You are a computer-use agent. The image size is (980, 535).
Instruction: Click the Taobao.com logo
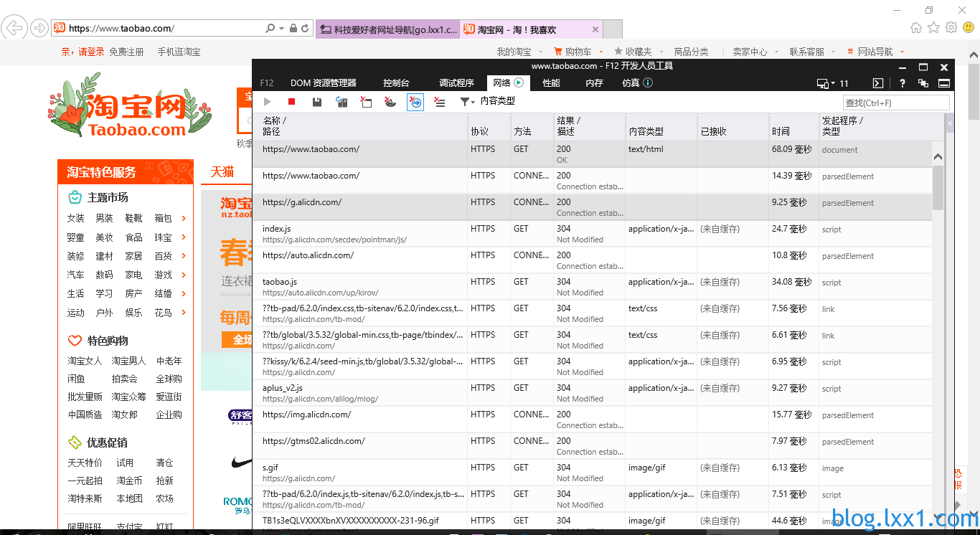(x=131, y=105)
